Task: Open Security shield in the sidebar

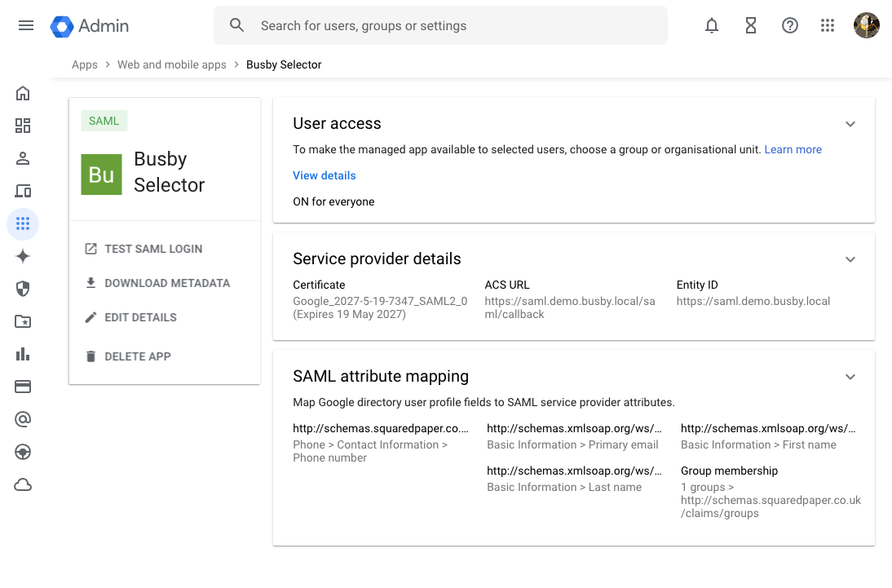Action: click(x=23, y=290)
